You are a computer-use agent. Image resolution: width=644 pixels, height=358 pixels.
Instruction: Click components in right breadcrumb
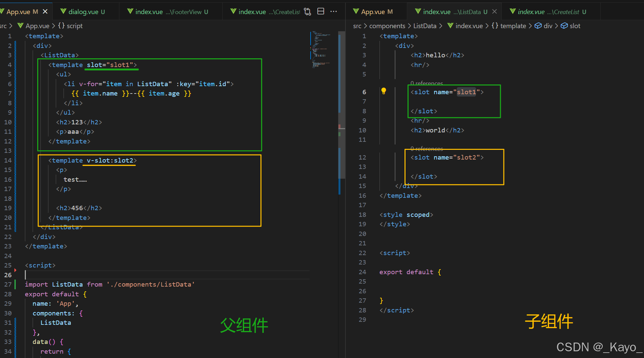tap(387, 26)
